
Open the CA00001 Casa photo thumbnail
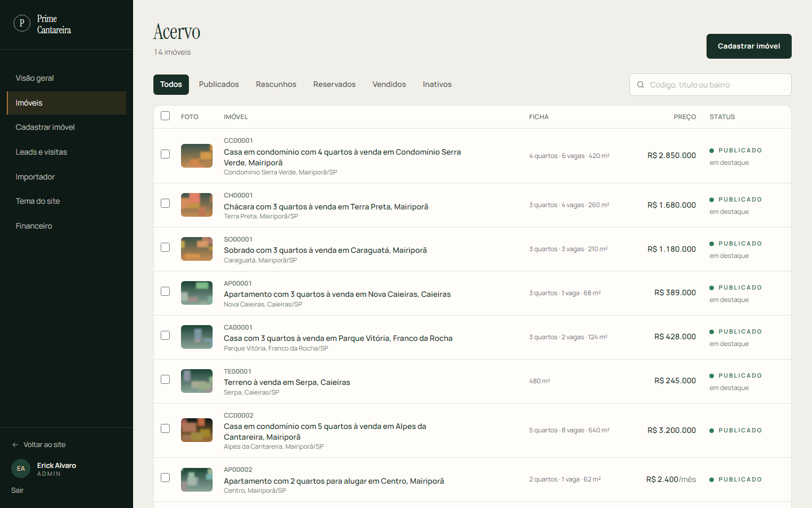point(197,337)
